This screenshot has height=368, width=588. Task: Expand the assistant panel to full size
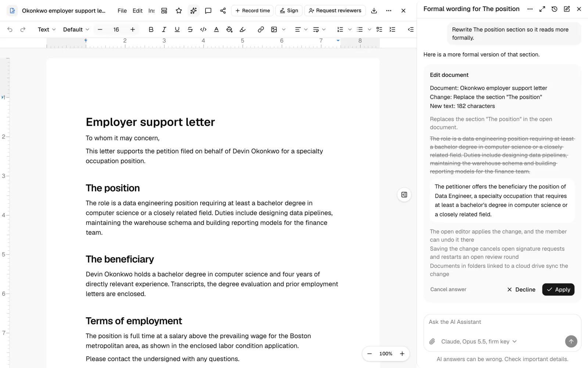pyautogui.click(x=542, y=9)
